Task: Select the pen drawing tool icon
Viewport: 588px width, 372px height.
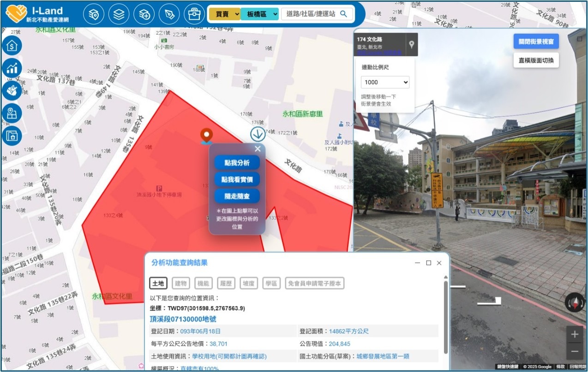Action: pyautogui.click(x=169, y=14)
